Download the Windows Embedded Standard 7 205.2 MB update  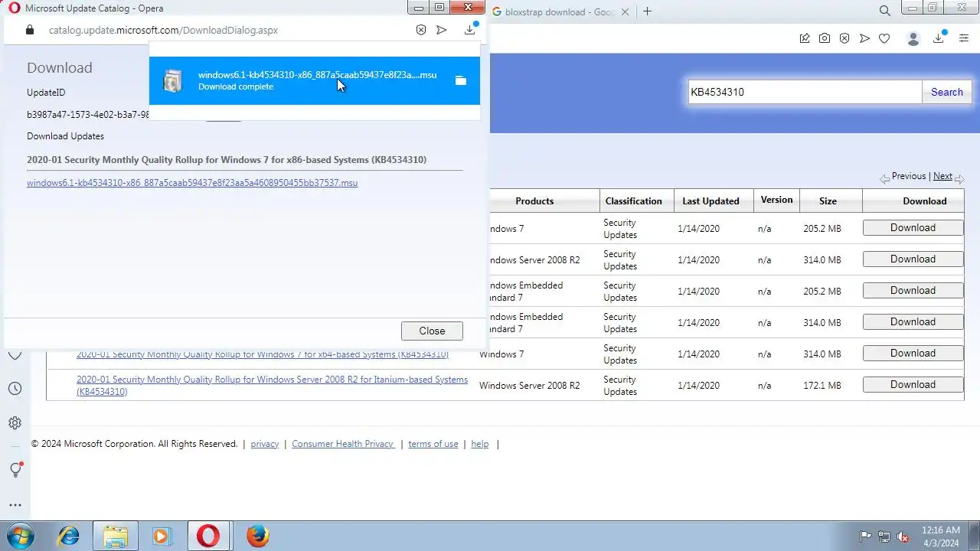click(913, 291)
